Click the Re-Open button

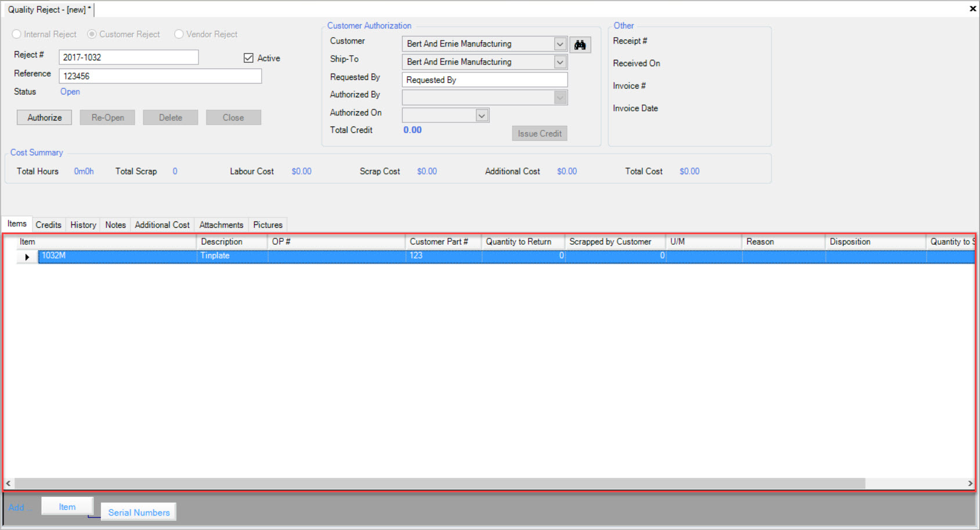107,118
